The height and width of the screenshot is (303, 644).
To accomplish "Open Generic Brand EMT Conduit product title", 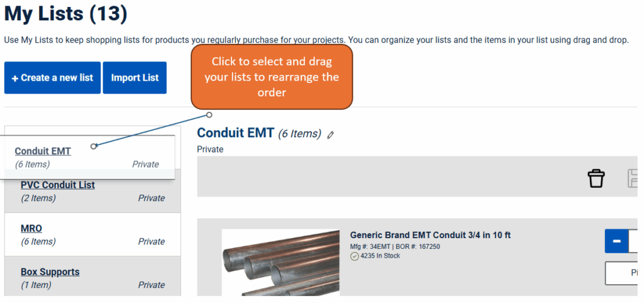I will (x=430, y=235).
